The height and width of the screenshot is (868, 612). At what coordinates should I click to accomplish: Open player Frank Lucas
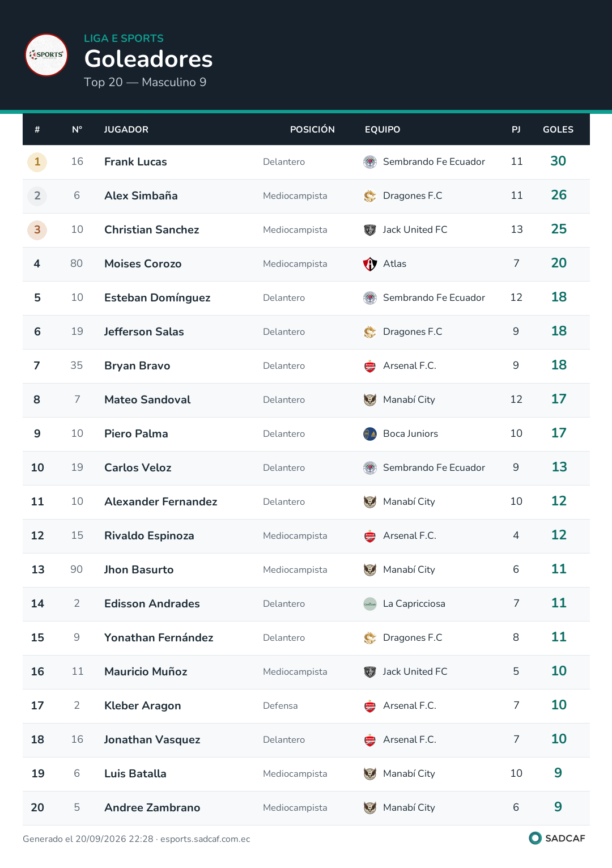coord(135,162)
